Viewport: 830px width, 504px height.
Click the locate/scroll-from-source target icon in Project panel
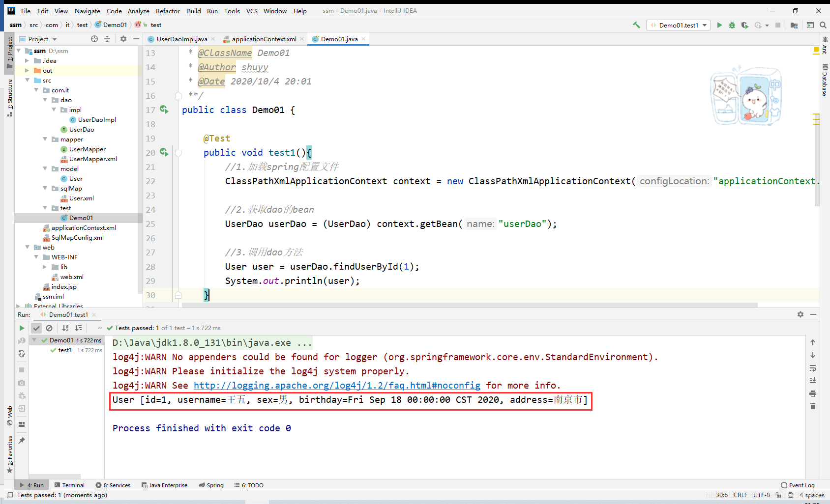tap(94, 39)
